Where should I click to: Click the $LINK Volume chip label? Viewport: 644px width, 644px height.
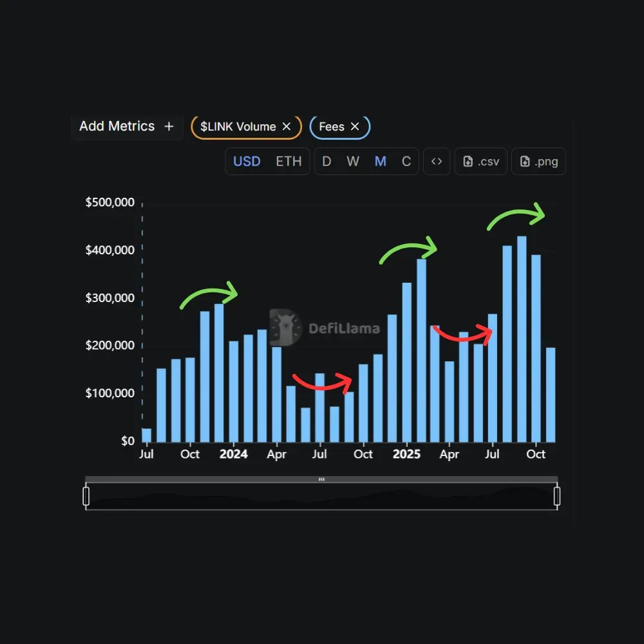(238, 126)
